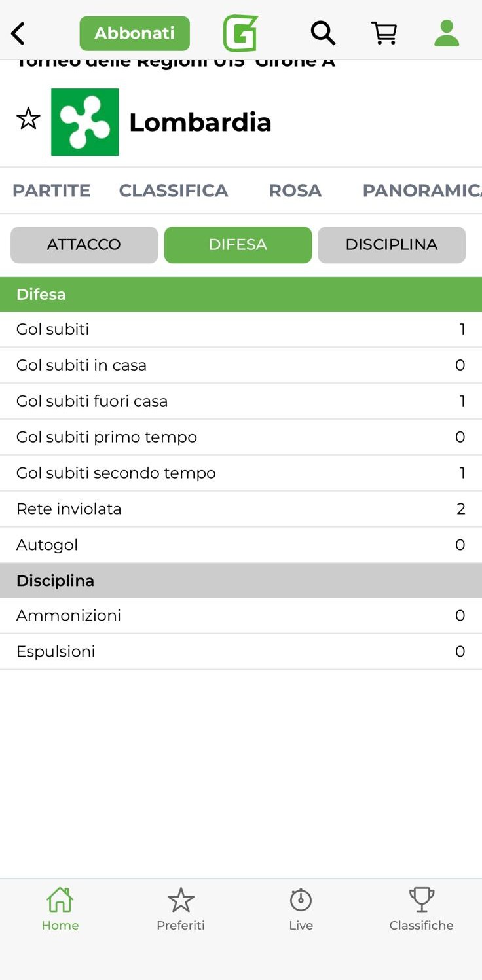Open Live in bottom navigation
The image size is (482, 980).
301,909
